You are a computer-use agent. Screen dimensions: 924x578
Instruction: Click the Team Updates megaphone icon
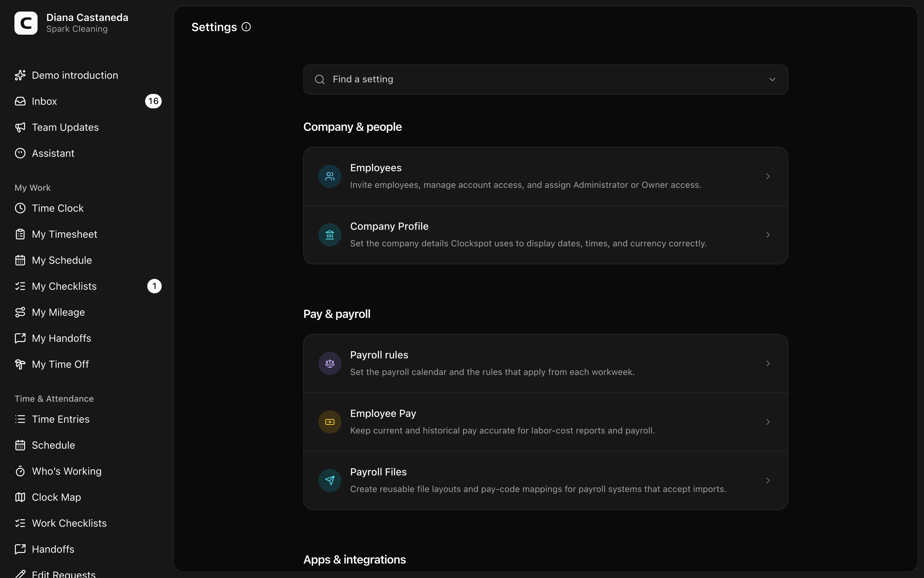(20, 127)
